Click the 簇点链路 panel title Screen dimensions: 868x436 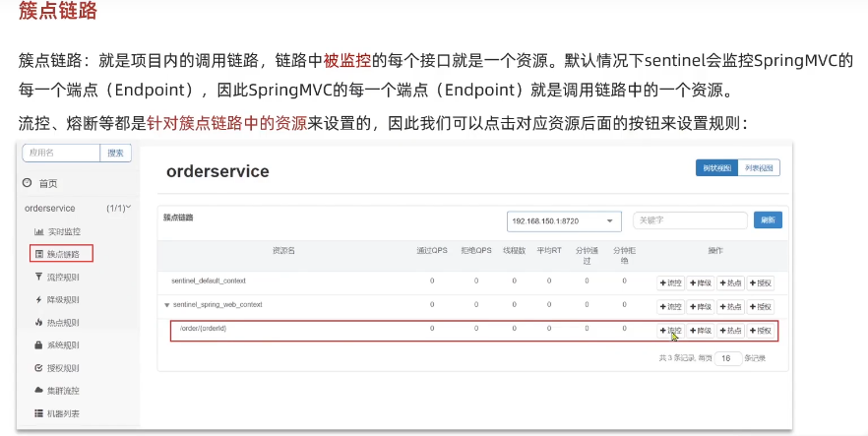click(x=178, y=218)
